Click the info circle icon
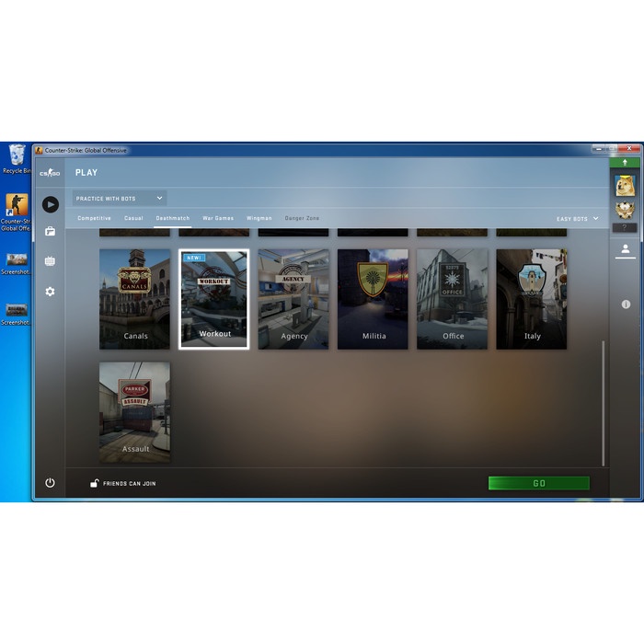The image size is (644, 644). [626, 305]
